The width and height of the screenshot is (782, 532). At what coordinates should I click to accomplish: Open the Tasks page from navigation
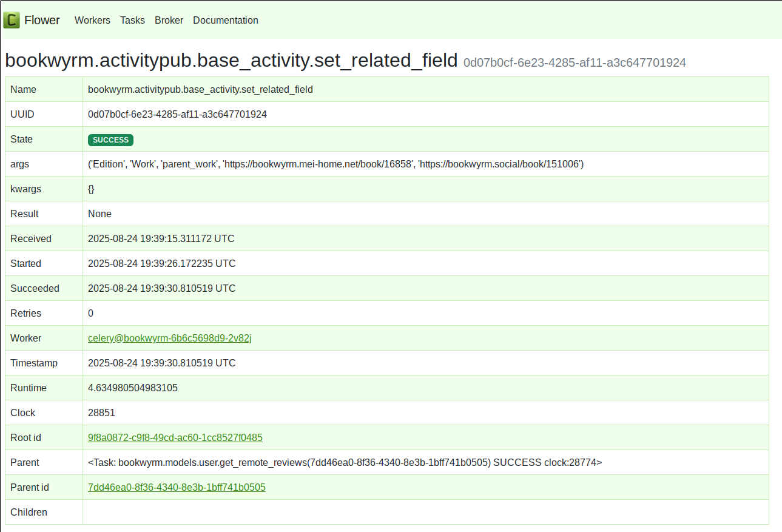(x=132, y=20)
